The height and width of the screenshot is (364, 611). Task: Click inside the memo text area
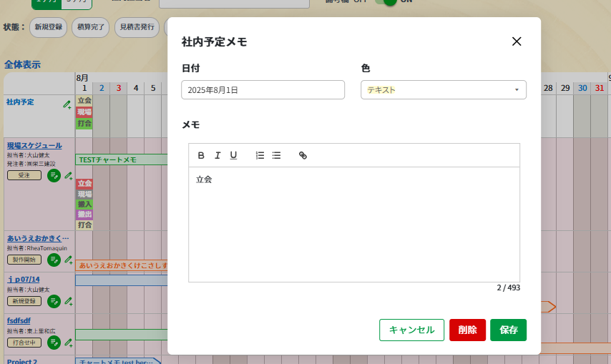pyautogui.click(x=354, y=225)
